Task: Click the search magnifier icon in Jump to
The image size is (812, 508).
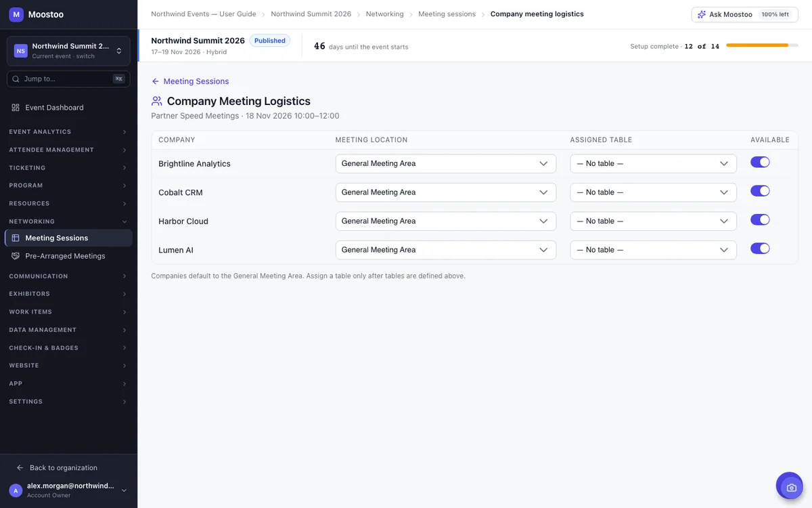Action: click(16, 79)
